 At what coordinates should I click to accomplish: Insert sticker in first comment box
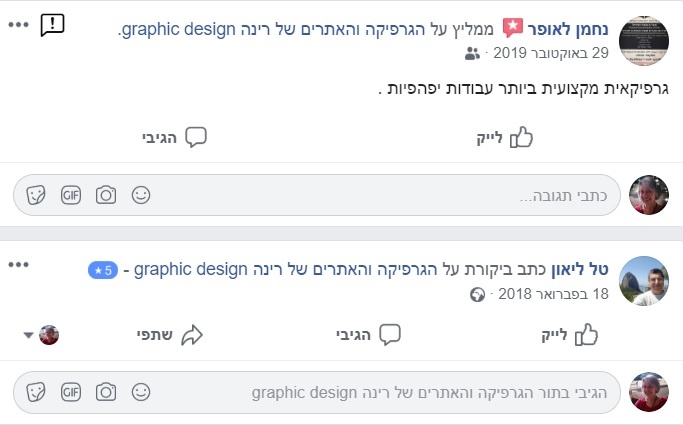(x=36, y=195)
